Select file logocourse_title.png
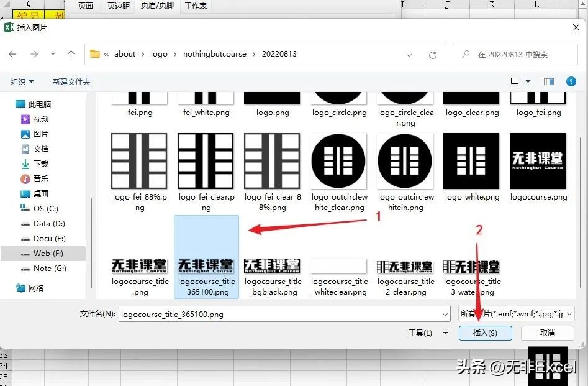Screen dimensions: 588x386 [x=140, y=278]
